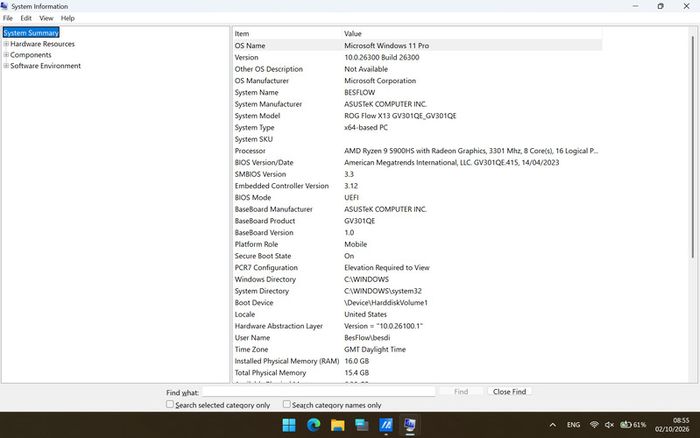The height and width of the screenshot is (438, 700).
Task: Open the File menu
Action: click(8, 18)
